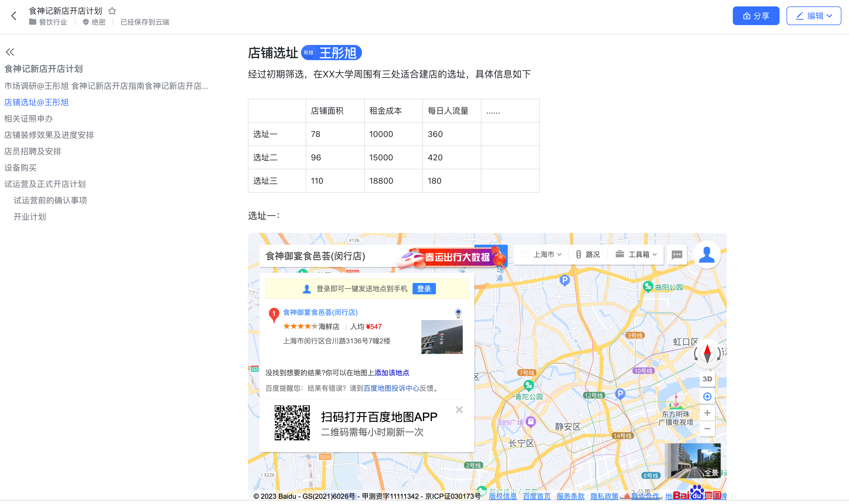
Task: Click the 服务条款 footer link
Action: pos(570,496)
